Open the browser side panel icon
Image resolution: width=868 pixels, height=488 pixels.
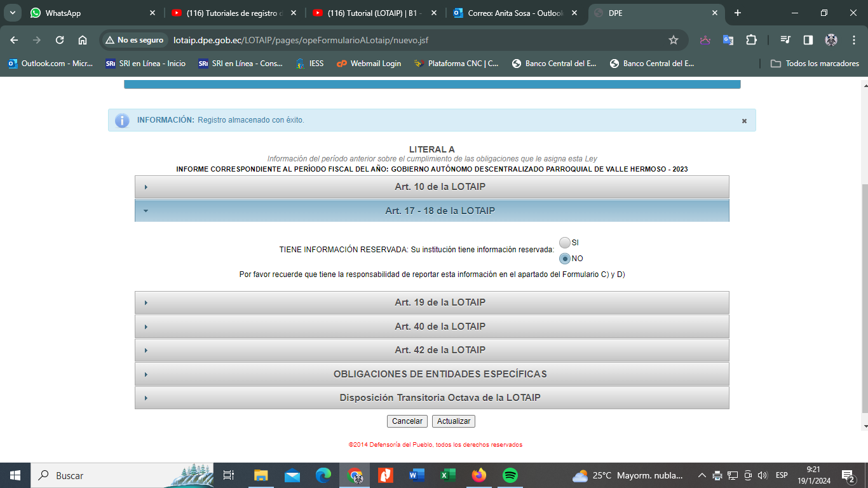click(808, 40)
